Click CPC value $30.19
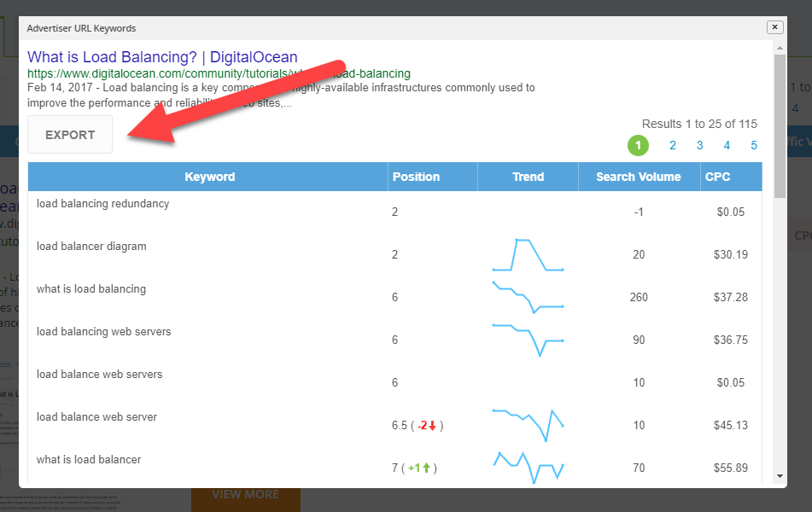Viewport: 812px width, 512px height. pyautogui.click(x=731, y=254)
